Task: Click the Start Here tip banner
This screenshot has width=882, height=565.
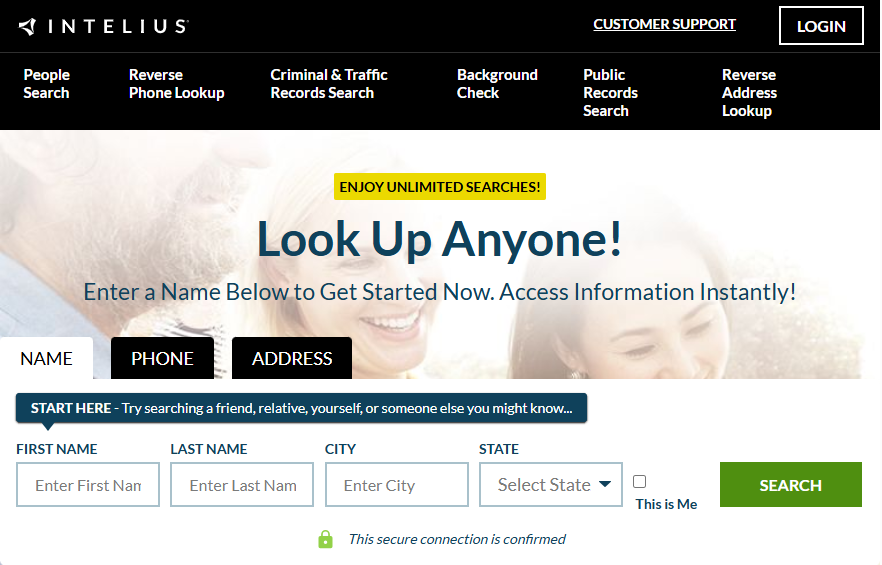Action: pos(302,408)
